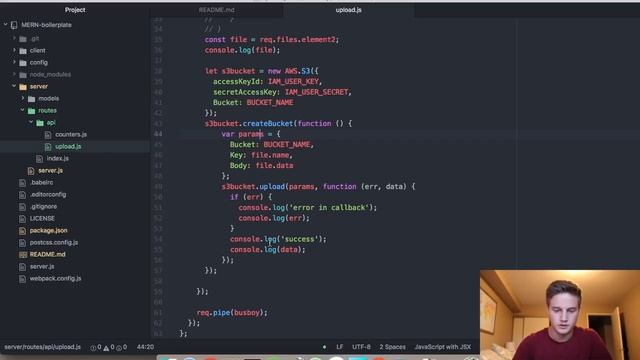Expand the node_modules folder chevron
Image resolution: width=640 pixels, height=360 pixels.
coord(14,74)
